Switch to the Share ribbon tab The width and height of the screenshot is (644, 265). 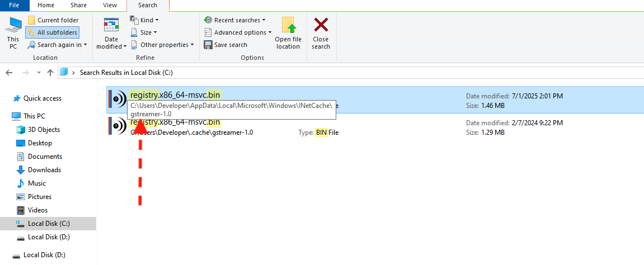(78, 6)
